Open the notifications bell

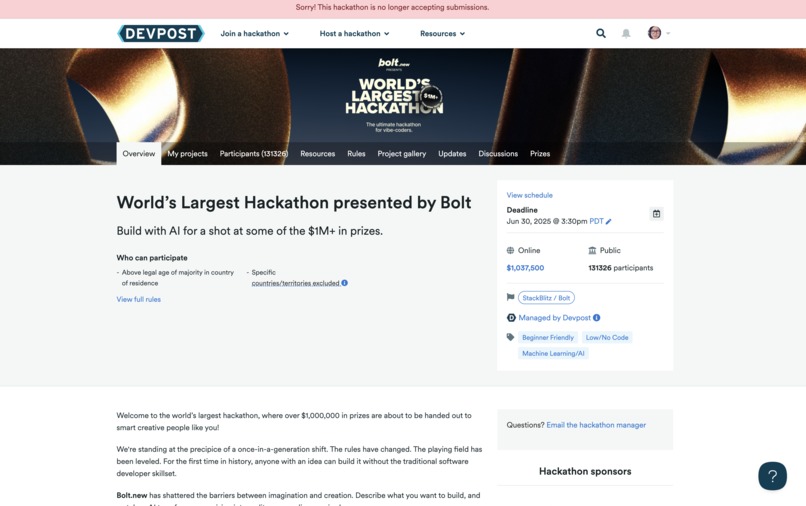(x=626, y=33)
